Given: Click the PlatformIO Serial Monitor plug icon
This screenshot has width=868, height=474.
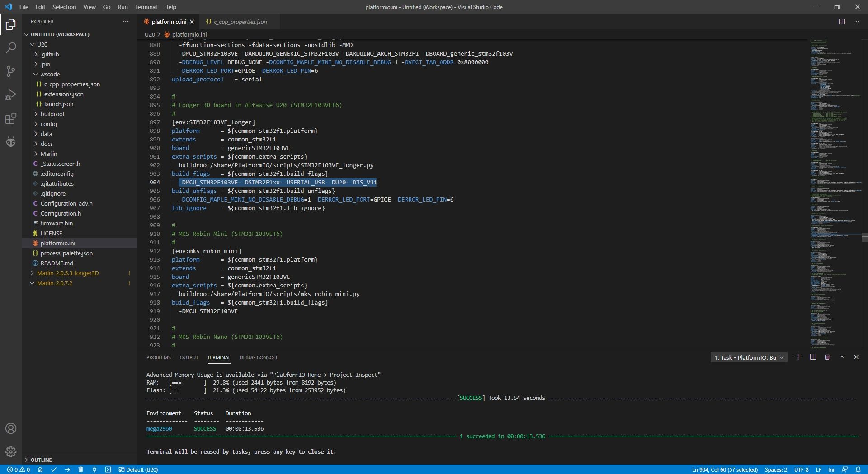Looking at the screenshot, I should 94,469.
